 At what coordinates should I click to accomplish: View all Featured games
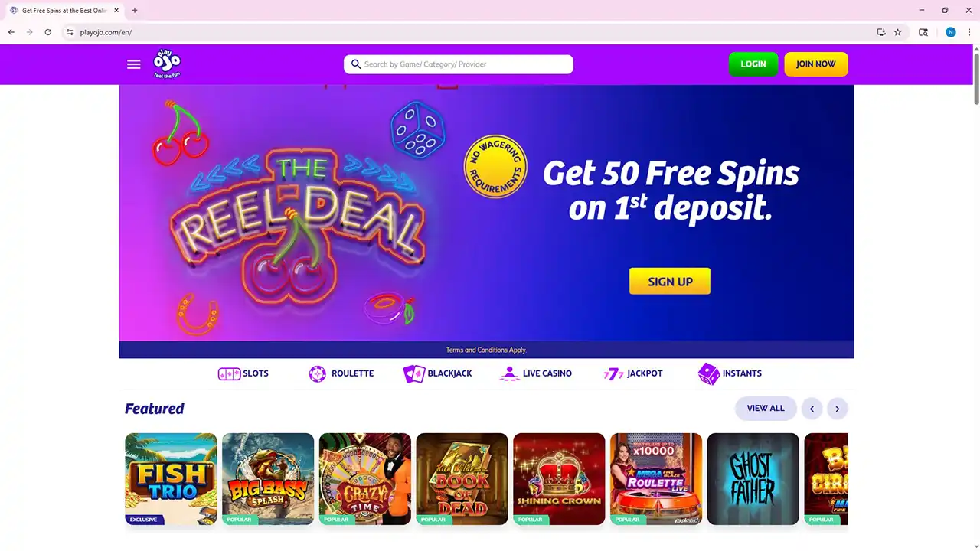click(x=766, y=409)
